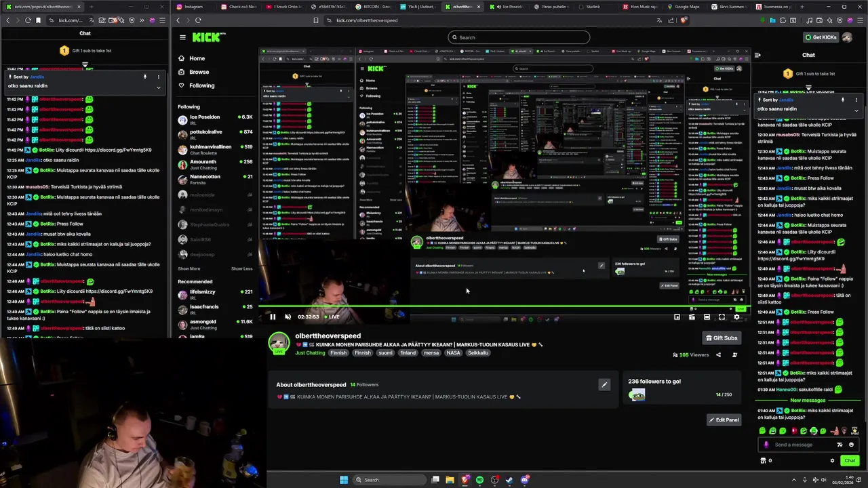Pick the first green emote in quick emotes row
868x488 pixels.
[762, 430]
